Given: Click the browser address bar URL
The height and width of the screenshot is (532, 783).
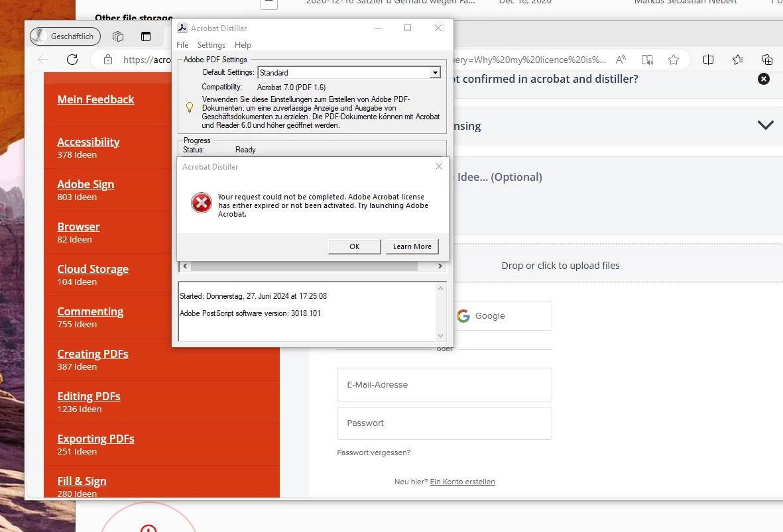Looking at the screenshot, I should coord(147,60).
